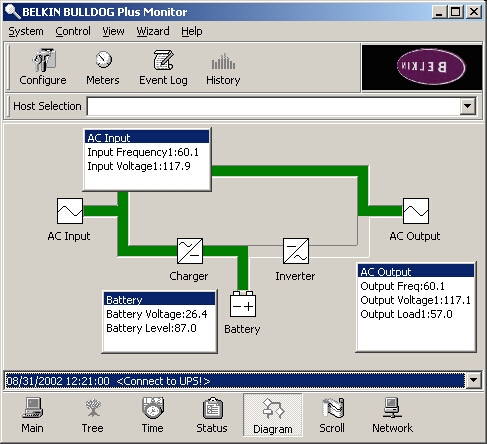Expand the event message dropdown arrow

[473, 380]
